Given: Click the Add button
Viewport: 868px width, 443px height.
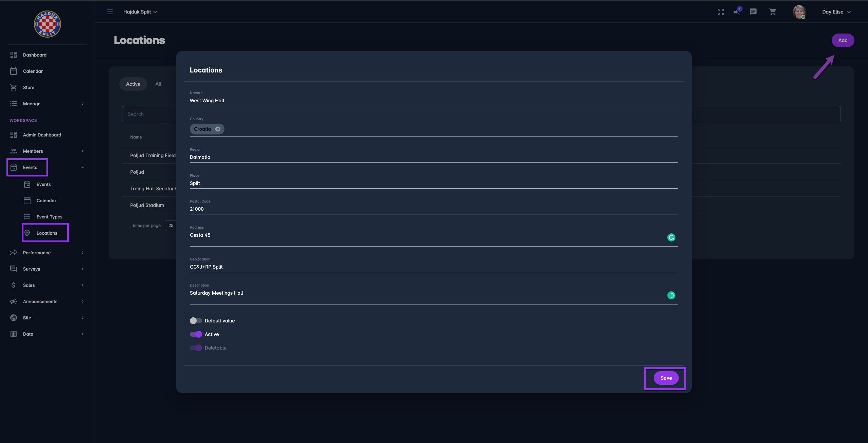Looking at the screenshot, I should coord(843,40).
